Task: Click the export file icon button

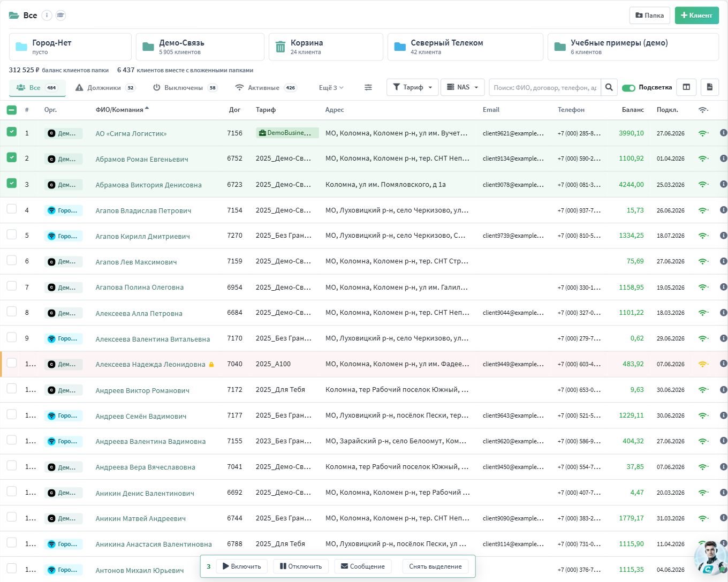Action: (709, 87)
